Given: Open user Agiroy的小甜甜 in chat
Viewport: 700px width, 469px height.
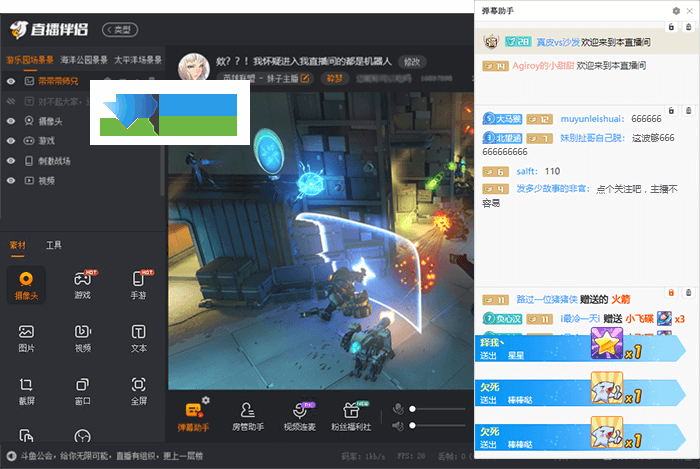Looking at the screenshot, I should (x=543, y=66).
